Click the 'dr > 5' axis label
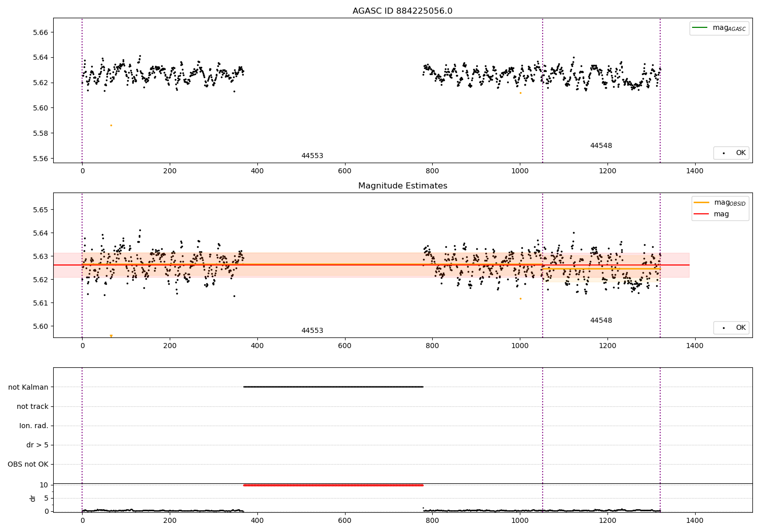 pos(37,445)
